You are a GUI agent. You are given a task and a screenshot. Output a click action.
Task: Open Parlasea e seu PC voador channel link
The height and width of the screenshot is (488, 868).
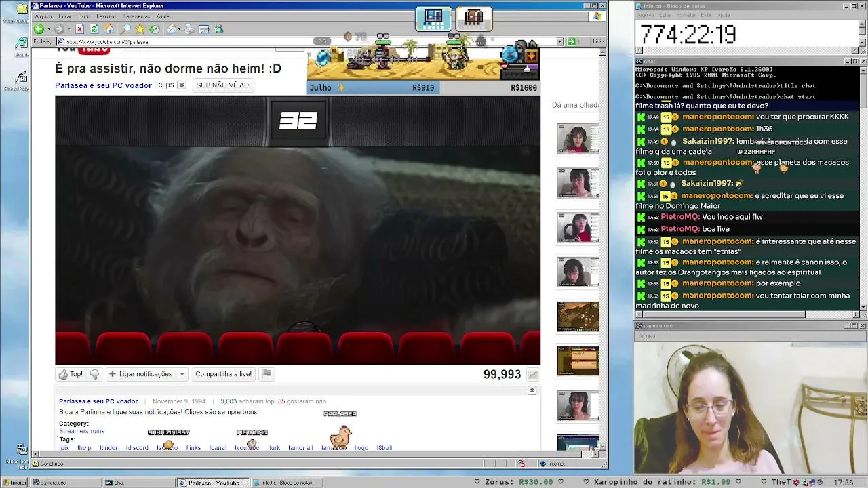(x=103, y=85)
